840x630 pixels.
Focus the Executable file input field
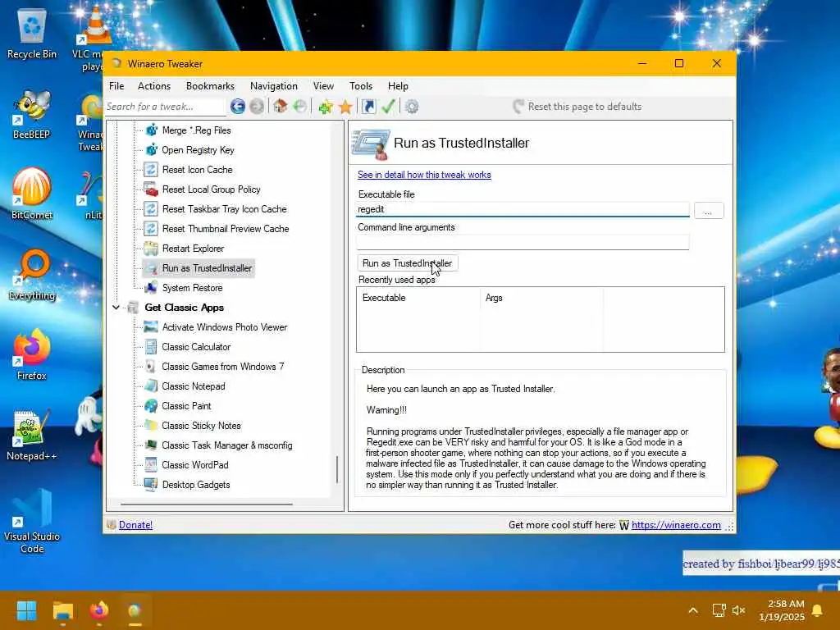coord(523,209)
